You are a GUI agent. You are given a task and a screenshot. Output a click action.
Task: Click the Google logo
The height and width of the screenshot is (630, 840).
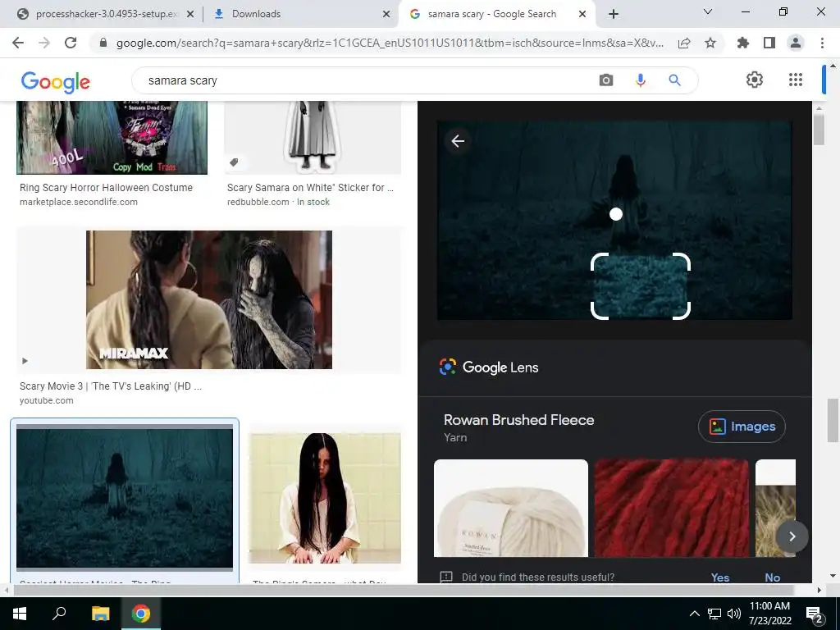[x=55, y=81]
